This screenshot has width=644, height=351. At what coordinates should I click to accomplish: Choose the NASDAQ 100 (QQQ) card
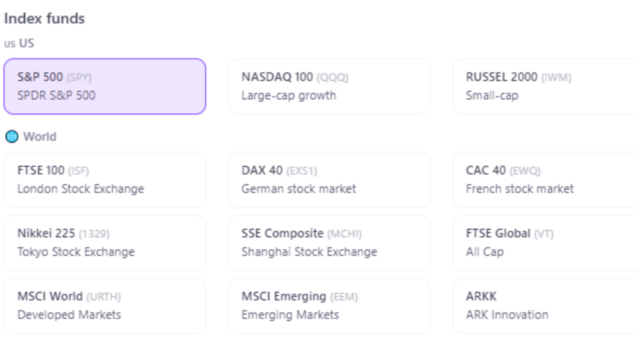(x=329, y=86)
